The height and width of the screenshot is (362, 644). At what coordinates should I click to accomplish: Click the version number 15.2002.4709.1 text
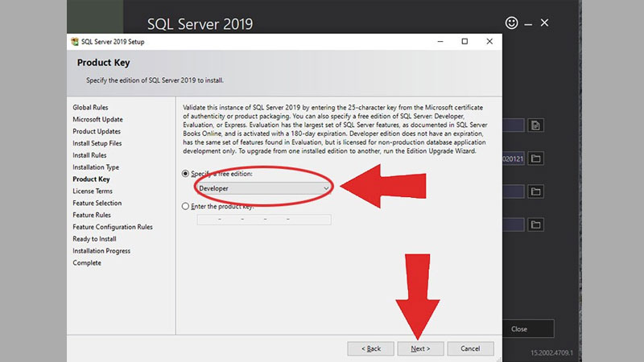pyautogui.click(x=551, y=352)
